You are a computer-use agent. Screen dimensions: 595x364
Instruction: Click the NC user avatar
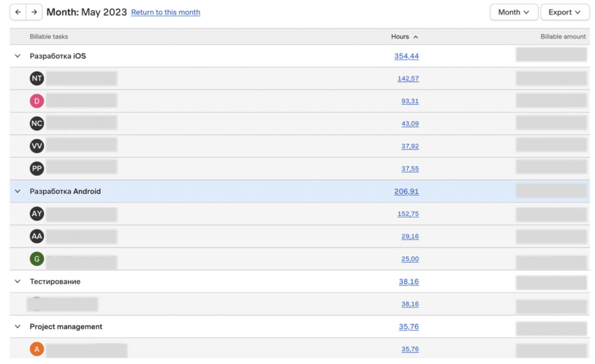tap(37, 124)
